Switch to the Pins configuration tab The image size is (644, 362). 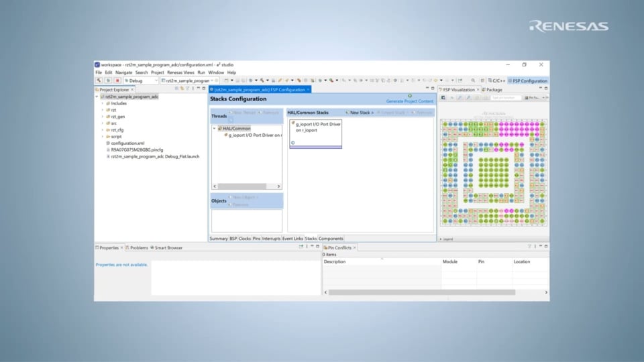pyautogui.click(x=256, y=239)
